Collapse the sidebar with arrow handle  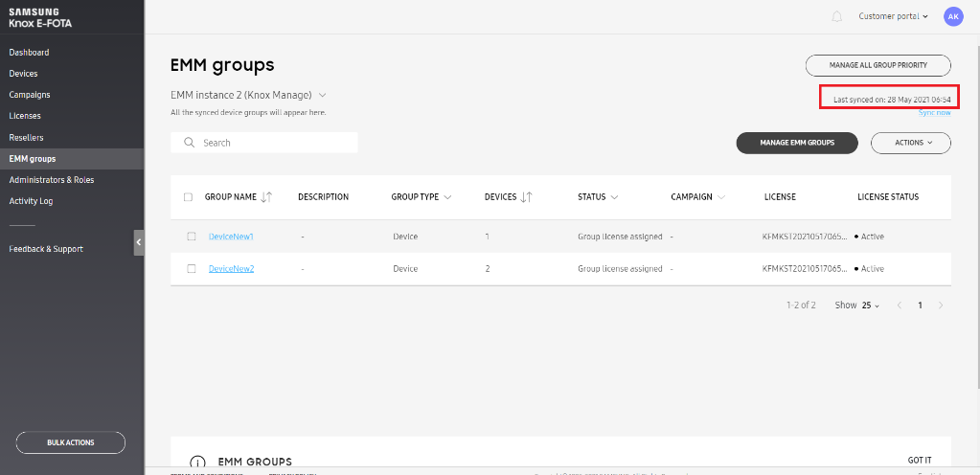tap(139, 242)
